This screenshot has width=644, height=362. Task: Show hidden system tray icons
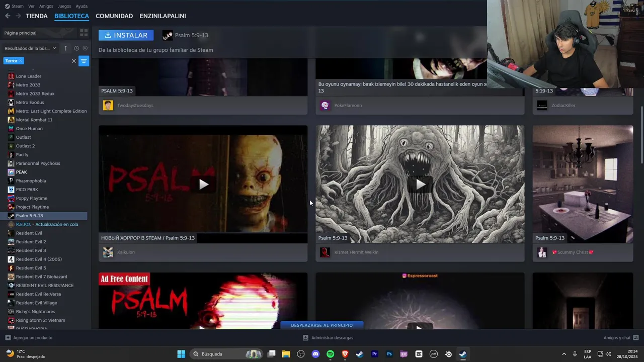click(563, 354)
